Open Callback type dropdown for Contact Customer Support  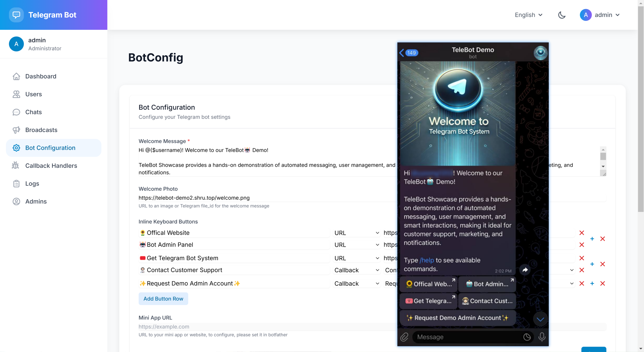point(357,270)
